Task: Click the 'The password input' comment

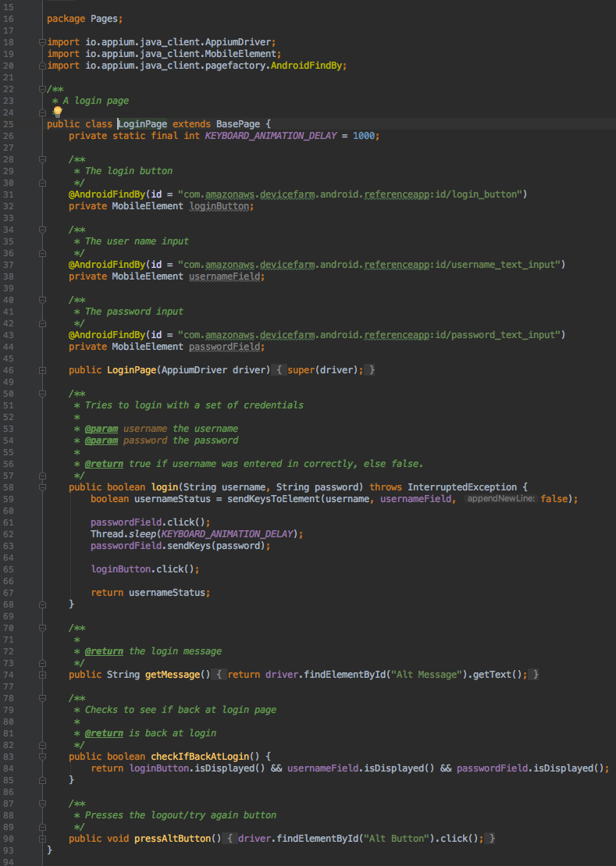Action: click(134, 312)
